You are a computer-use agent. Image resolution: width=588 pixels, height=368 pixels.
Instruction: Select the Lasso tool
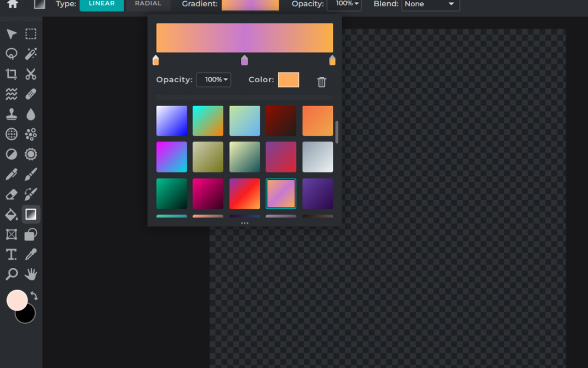pos(11,54)
